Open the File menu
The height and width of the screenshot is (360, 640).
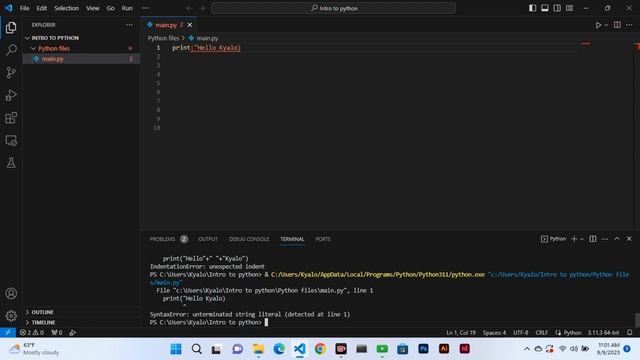click(x=24, y=8)
